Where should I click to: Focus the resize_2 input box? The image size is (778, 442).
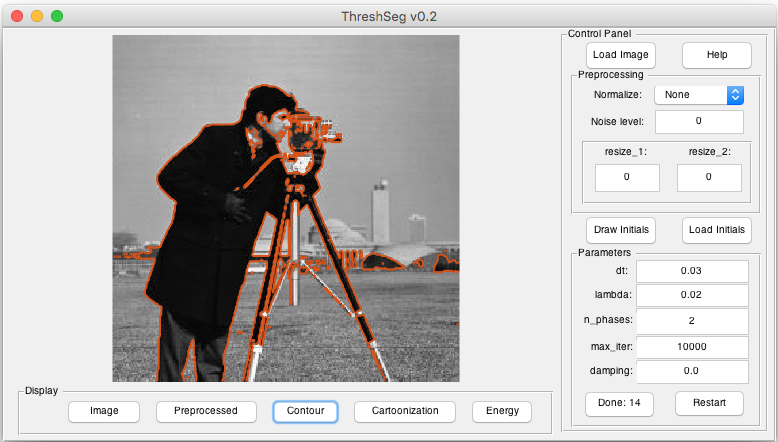709,178
